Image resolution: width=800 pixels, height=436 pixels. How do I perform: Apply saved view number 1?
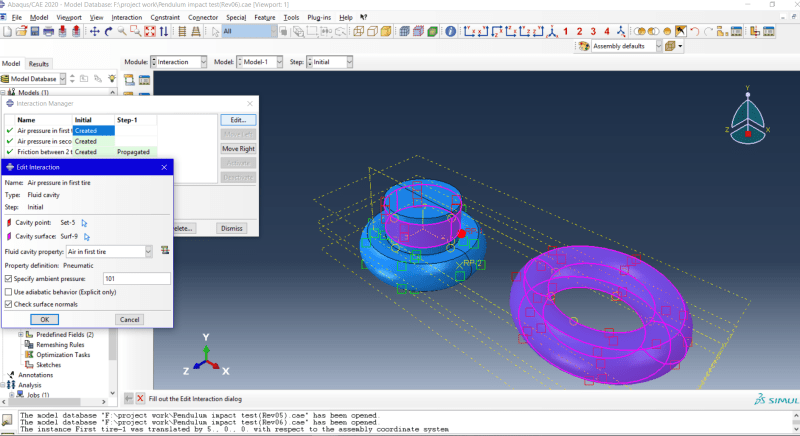tap(565, 32)
